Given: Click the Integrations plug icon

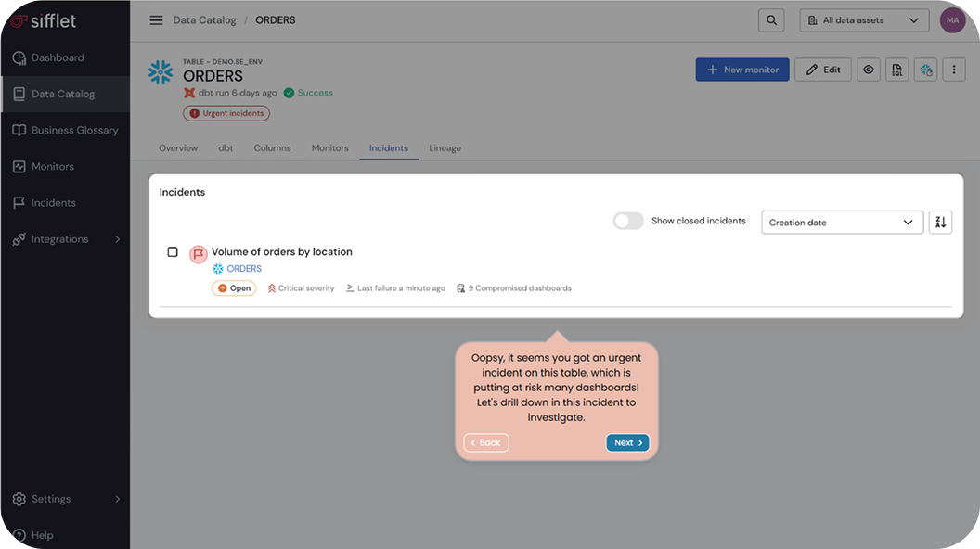Looking at the screenshot, I should coord(19,239).
